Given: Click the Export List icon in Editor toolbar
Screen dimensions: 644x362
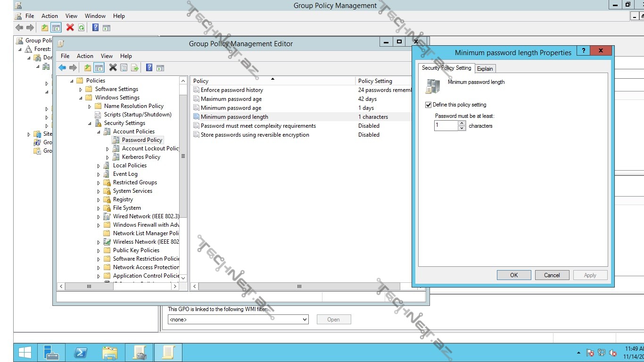Looking at the screenshot, I should 135,68.
